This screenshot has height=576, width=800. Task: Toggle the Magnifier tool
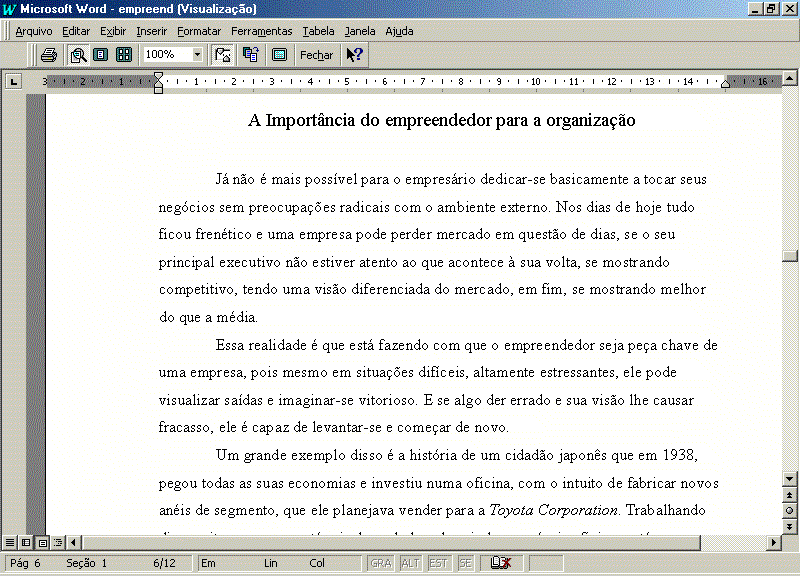point(78,55)
